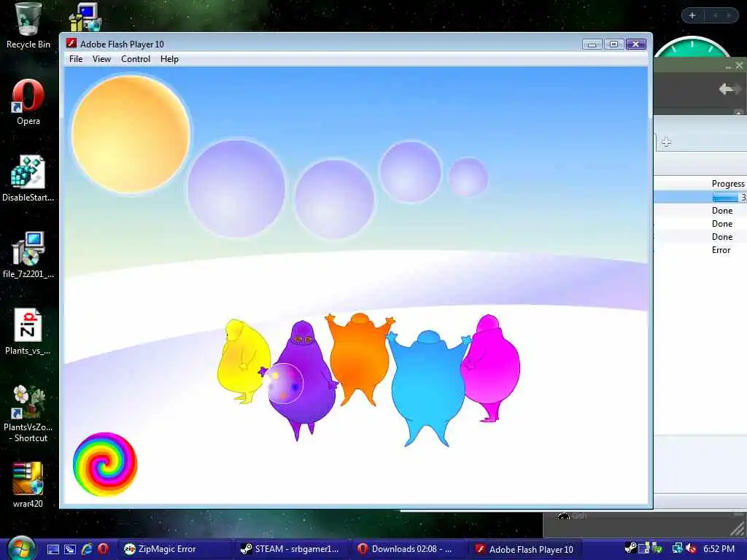Viewport: 747px width, 560px height.
Task: Select the DisableStart... registry file icon
Action: tap(28, 178)
